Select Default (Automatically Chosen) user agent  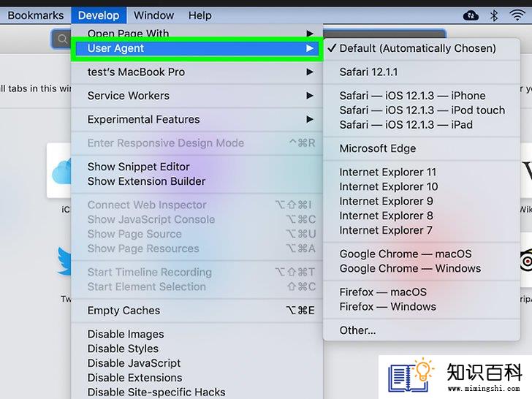422,48
